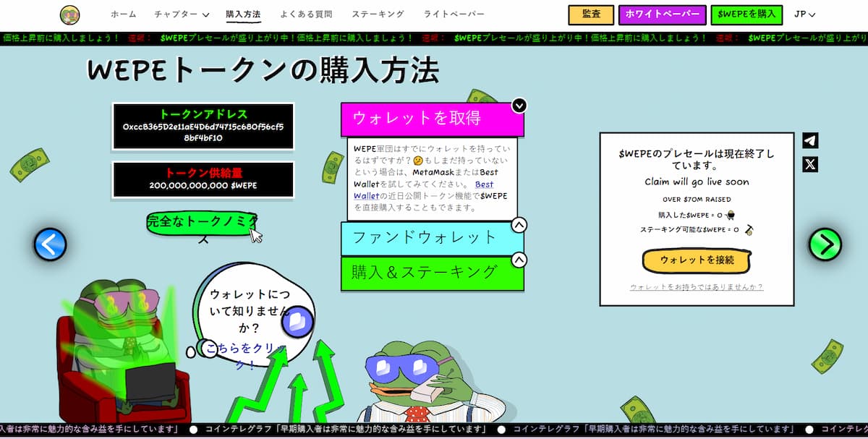Open the チャプター dropdown menu

click(x=181, y=14)
